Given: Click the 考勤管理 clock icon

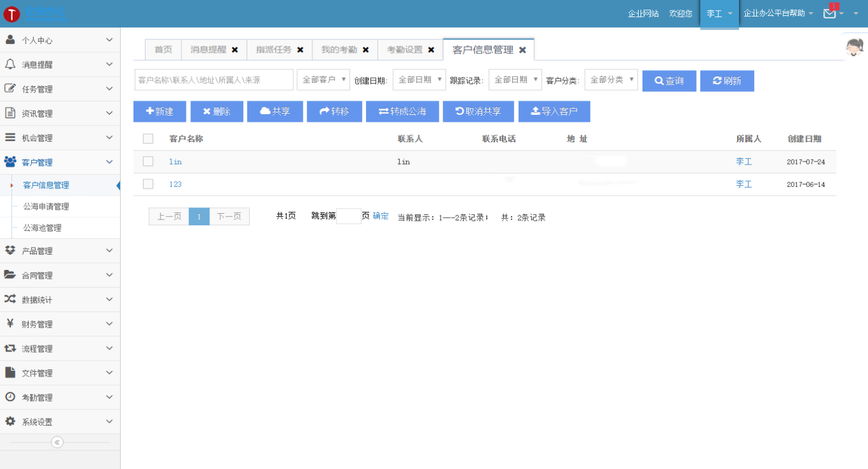Looking at the screenshot, I should click(x=10, y=397).
